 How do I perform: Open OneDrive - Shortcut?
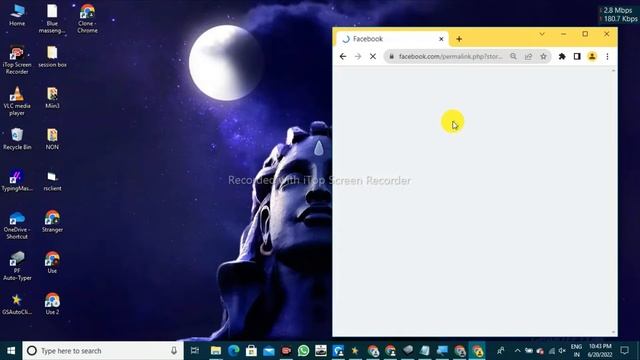[x=17, y=225]
